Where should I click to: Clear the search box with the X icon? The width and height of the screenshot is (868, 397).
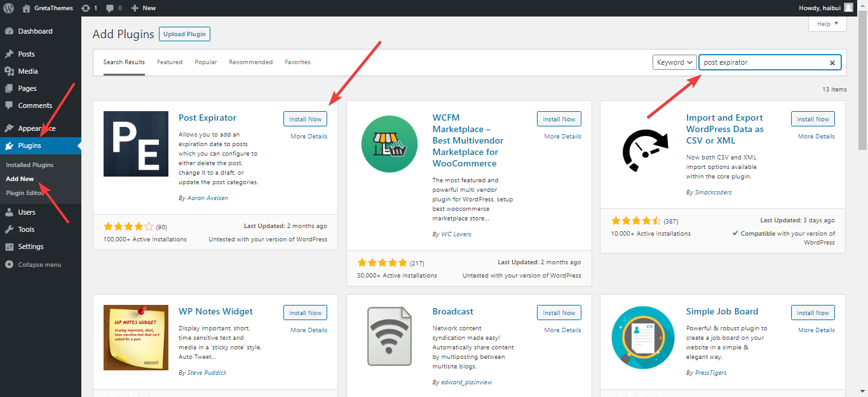tap(832, 62)
